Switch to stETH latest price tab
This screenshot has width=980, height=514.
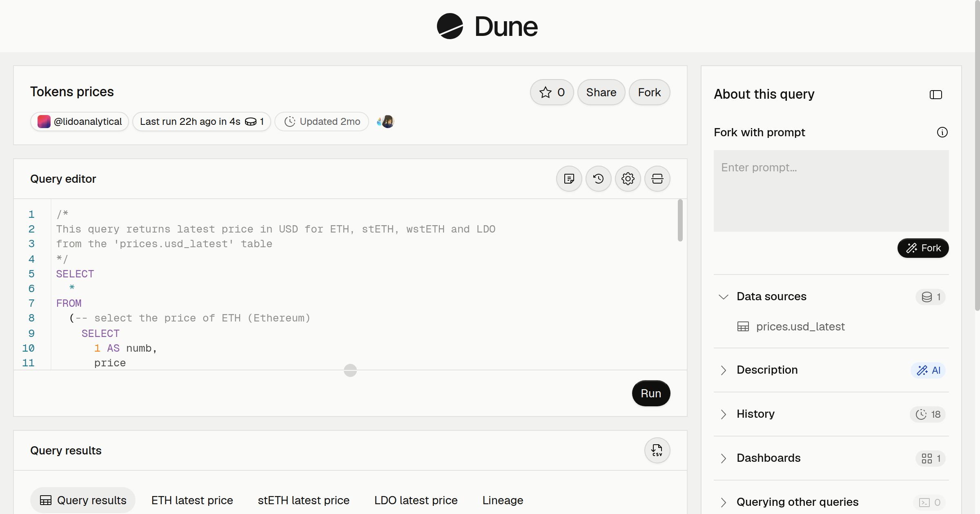click(x=303, y=500)
